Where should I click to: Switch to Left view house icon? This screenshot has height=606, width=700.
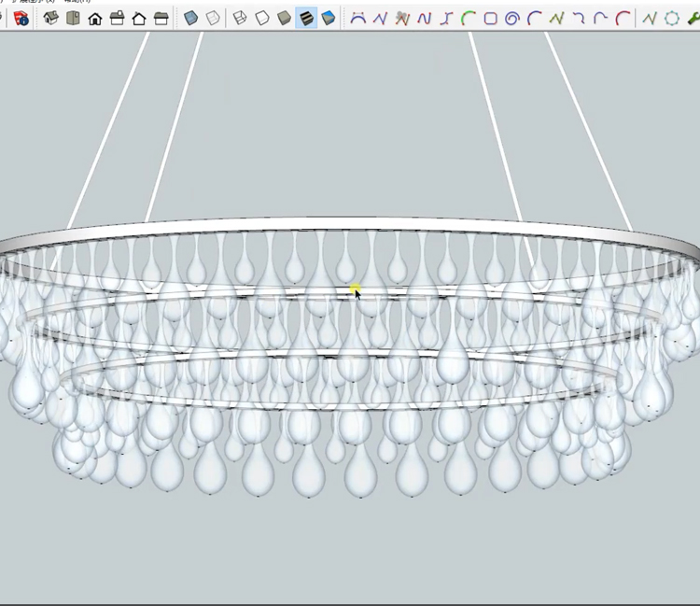(161, 19)
